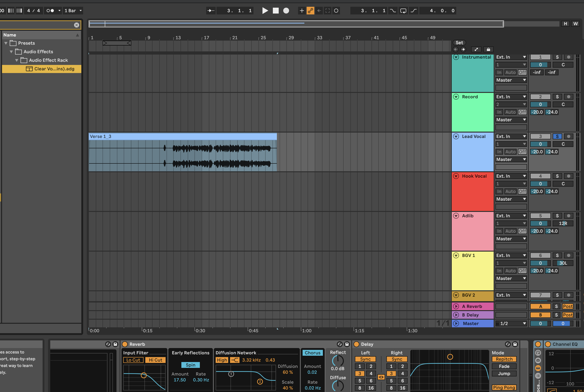Viewport: 584px width, 392px height.
Task: Click the Arrangement Record button
Action: pyautogui.click(x=286, y=11)
